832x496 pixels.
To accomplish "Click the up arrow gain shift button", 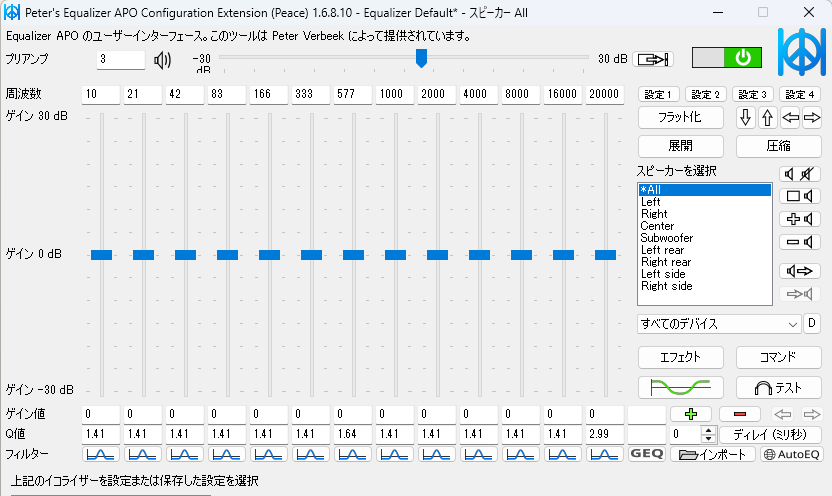I will 767,118.
